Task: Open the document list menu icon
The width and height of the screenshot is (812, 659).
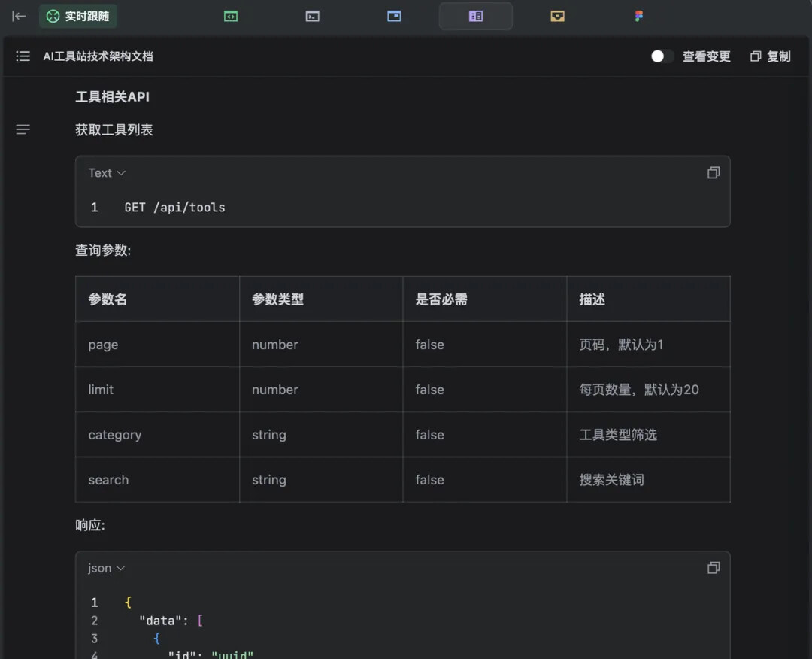Action: coord(23,56)
